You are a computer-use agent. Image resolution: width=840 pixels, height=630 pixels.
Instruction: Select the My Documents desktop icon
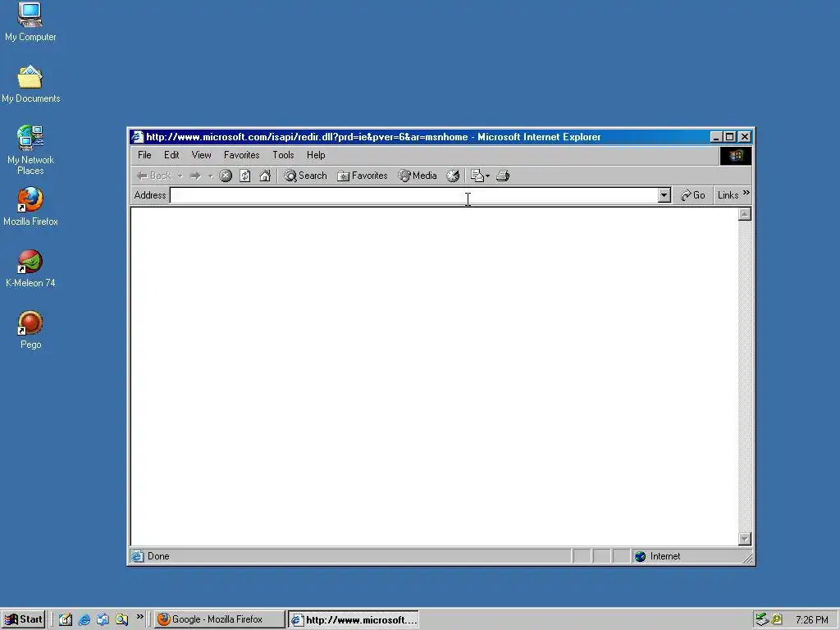pos(30,84)
